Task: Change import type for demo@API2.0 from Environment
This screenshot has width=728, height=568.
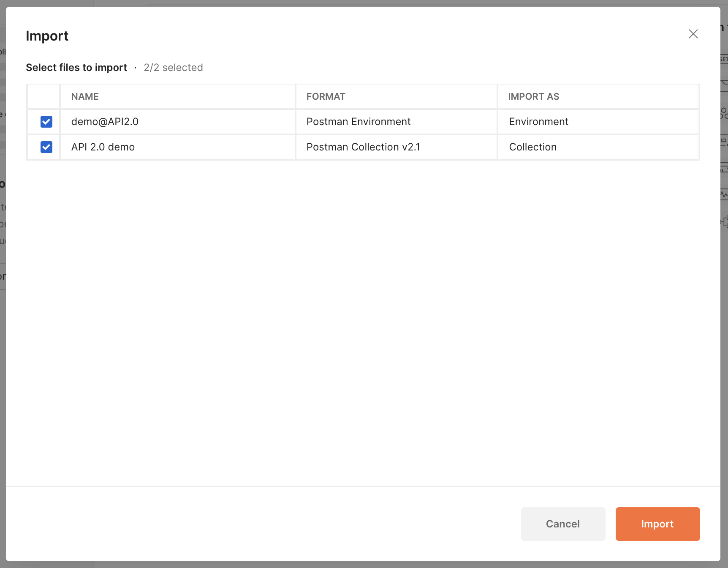Action: (539, 122)
